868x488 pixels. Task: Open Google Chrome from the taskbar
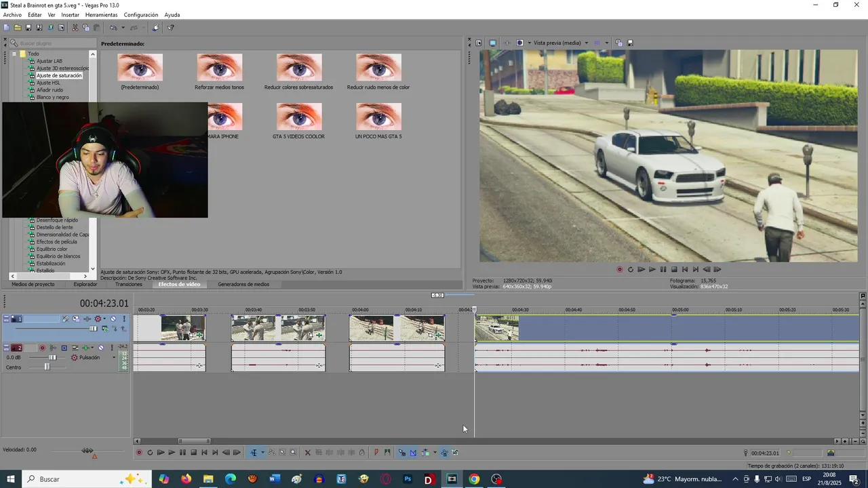point(474,479)
